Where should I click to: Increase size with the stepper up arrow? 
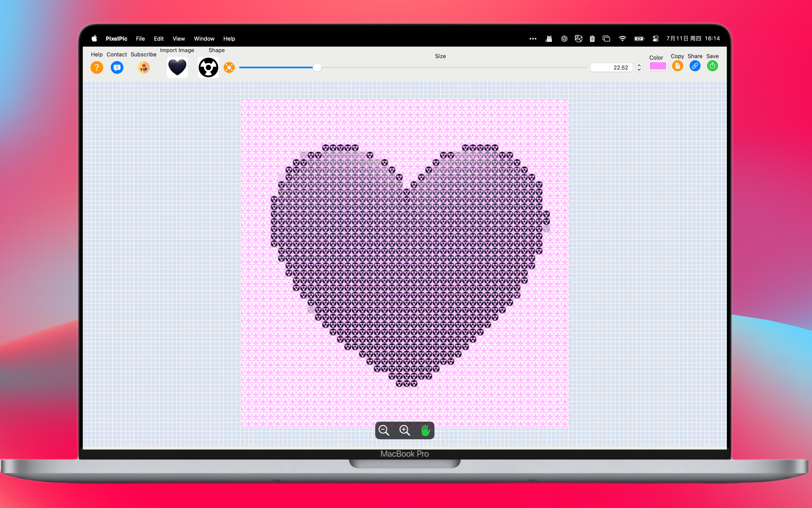(639, 65)
